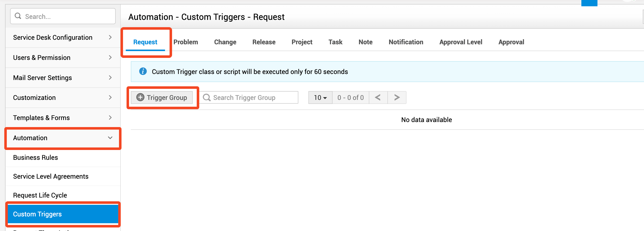The image size is (644, 231).
Task: Switch to the Project tab
Action: tap(302, 42)
